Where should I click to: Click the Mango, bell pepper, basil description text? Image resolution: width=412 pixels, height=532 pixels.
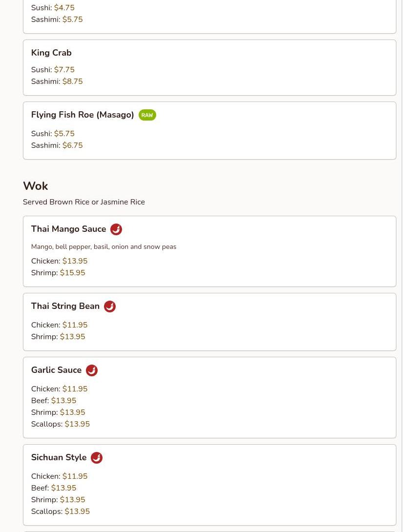tap(104, 246)
